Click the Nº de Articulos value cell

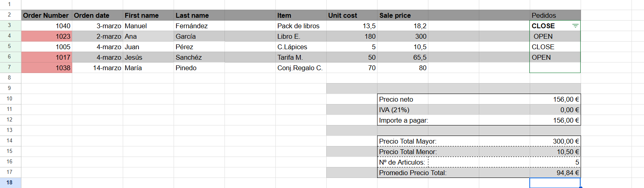(x=555, y=162)
